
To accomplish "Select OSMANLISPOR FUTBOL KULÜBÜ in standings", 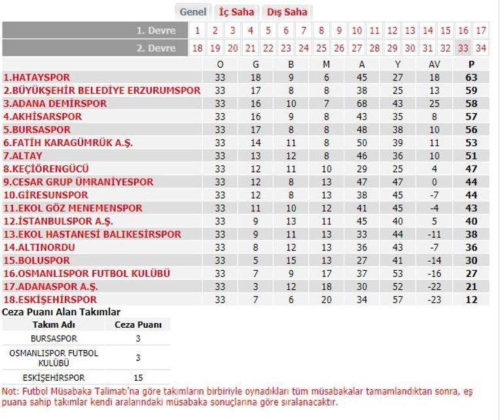I will pyautogui.click(x=87, y=273).
